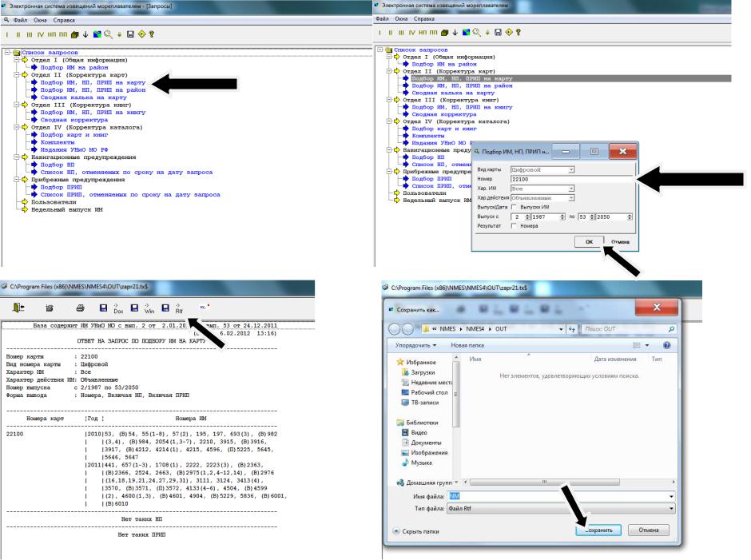Click toolbar icon IV in the [Запросы] window
The height and width of the screenshot is (560, 751).
pyautogui.click(x=41, y=34)
